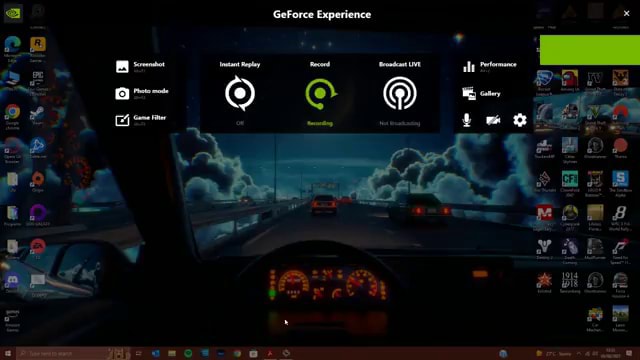
Task: Click the Cities Skylines desktop icon
Action: click(570, 150)
